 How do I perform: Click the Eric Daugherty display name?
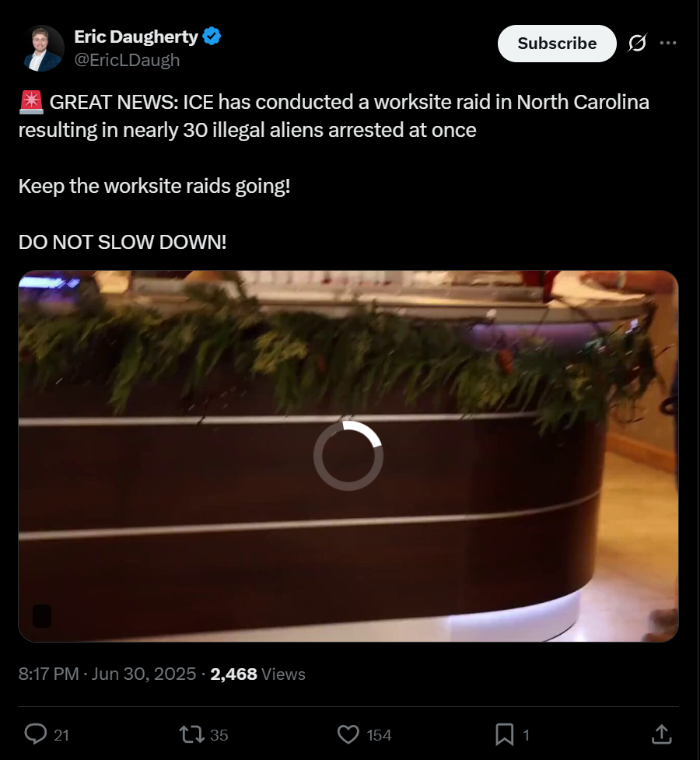pos(136,37)
